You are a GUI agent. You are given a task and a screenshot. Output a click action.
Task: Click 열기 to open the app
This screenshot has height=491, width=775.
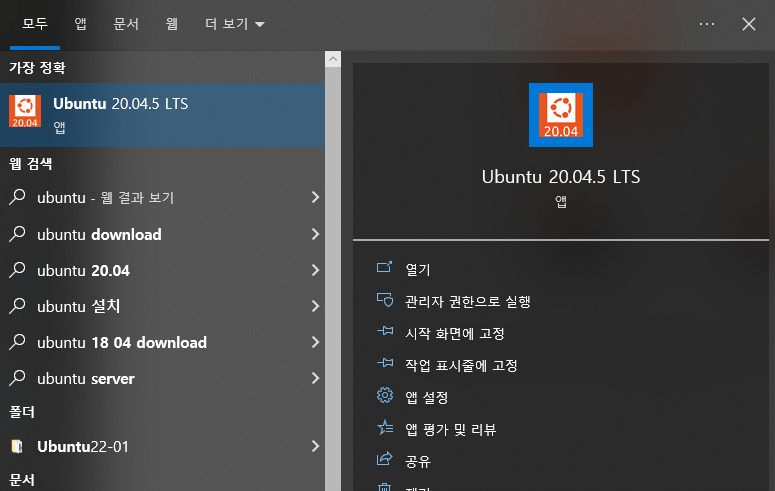[418, 269]
